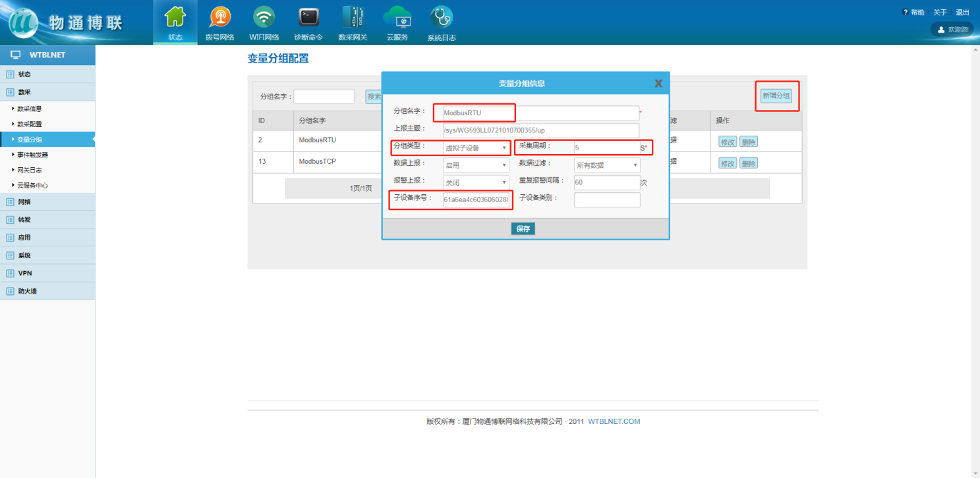Open the 分组类型 dropdown
Screen dimensions: 980x478
click(x=475, y=147)
